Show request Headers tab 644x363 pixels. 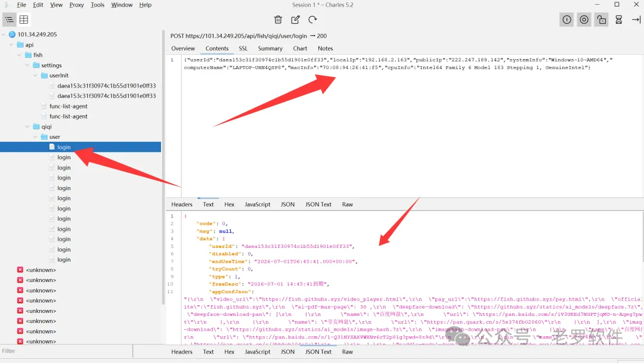pos(181,204)
